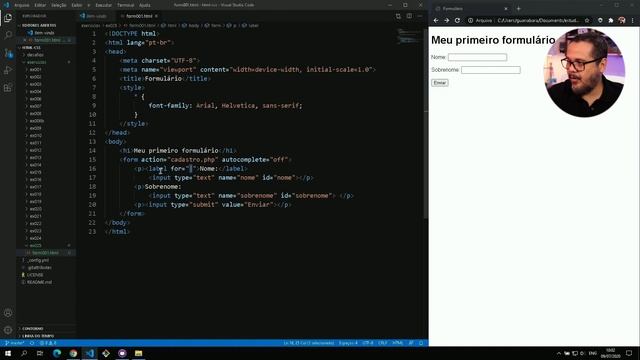
Task: Switch to Visual Studio Code in taskbar
Action: click(89, 353)
